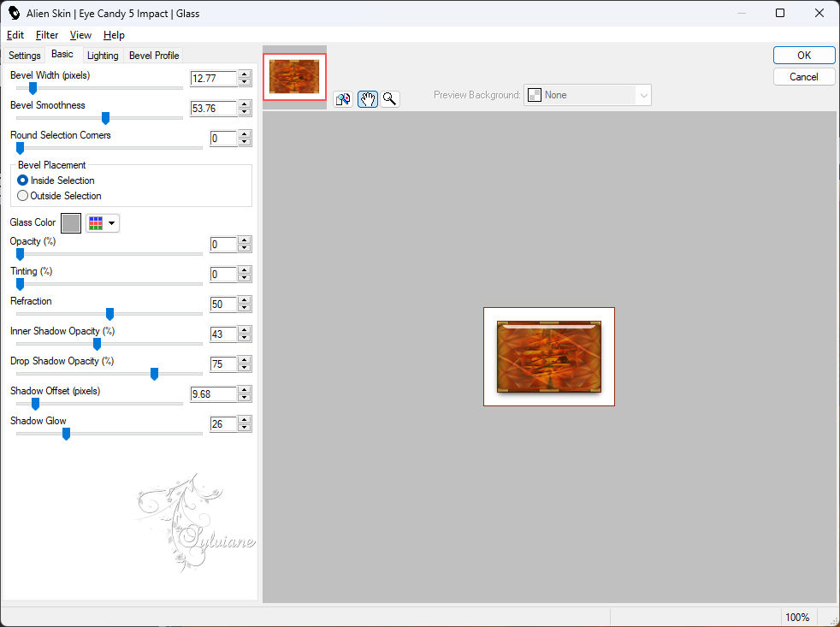Expand the glass color palette arrow
Viewport: 840px width, 627px height.
click(x=111, y=223)
